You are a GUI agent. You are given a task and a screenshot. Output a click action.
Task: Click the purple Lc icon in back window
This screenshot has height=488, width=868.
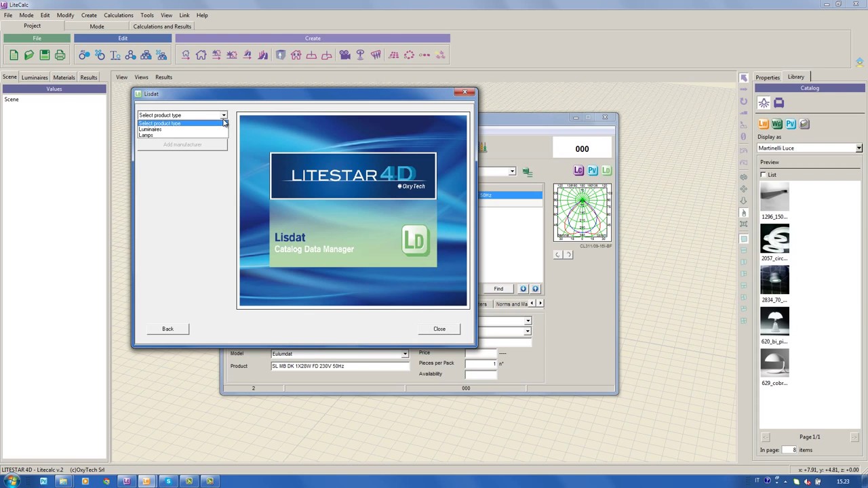tap(578, 171)
